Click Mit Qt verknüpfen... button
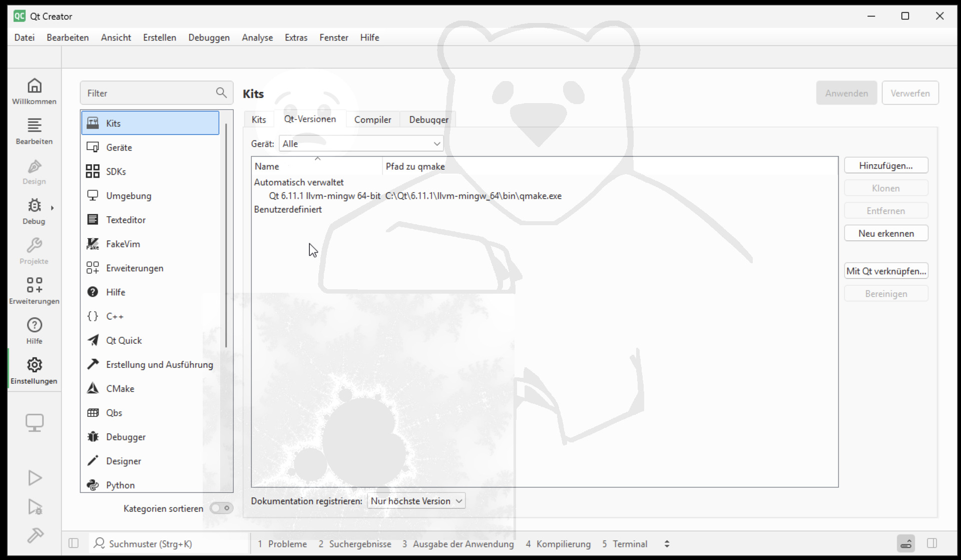This screenshot has height=560, width=961. click(x=886, y=271)
